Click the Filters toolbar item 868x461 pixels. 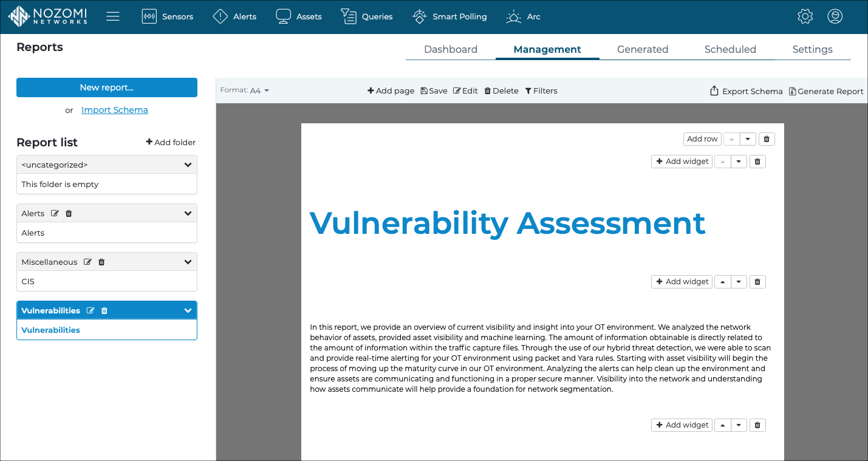tap(541, 90)
